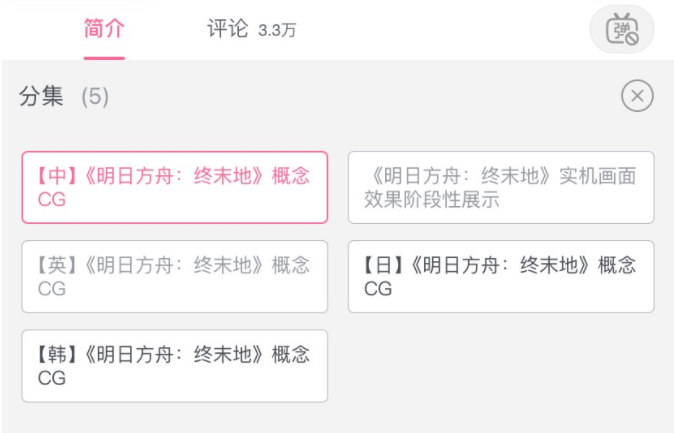Switch to the 简介 tab
674x433 pixels.
click(x=104, y=29)
